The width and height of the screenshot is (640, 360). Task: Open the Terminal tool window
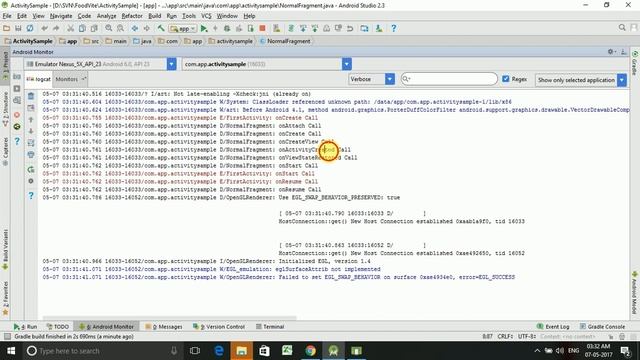click(270, 327)
